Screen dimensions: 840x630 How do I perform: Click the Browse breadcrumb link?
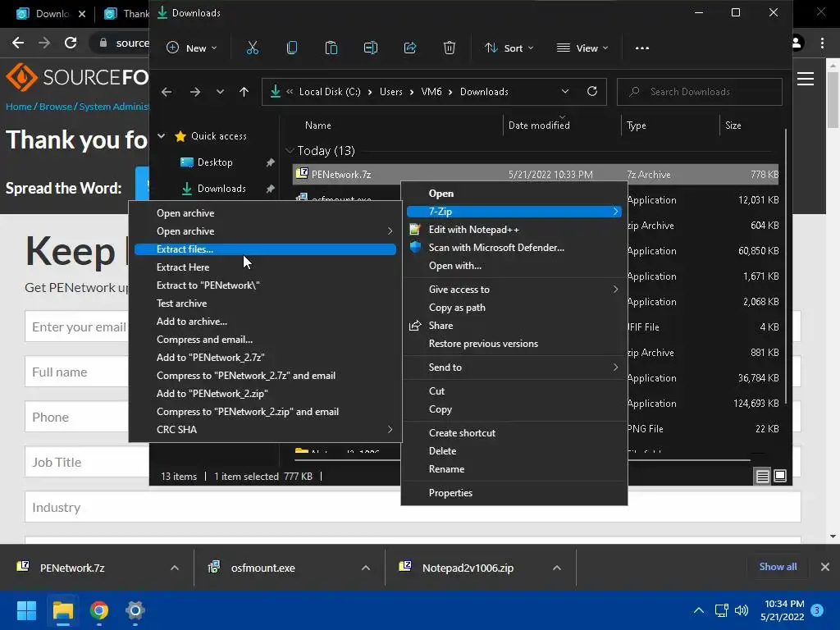click(55, 107)
